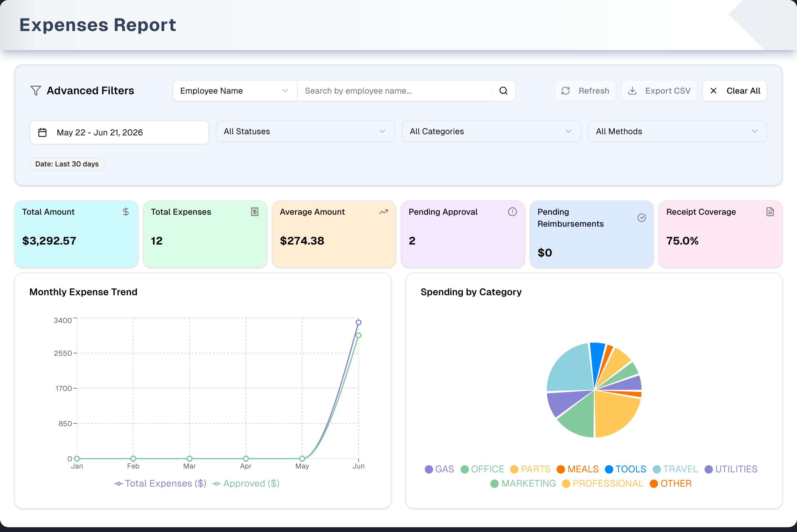Click the MARKETING legend entry

point(523,483)
